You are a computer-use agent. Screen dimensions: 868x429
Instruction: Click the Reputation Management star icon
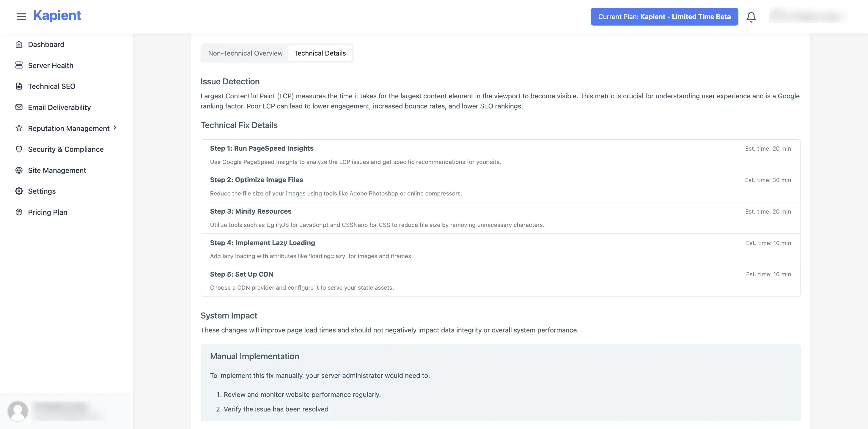(19, 128)
